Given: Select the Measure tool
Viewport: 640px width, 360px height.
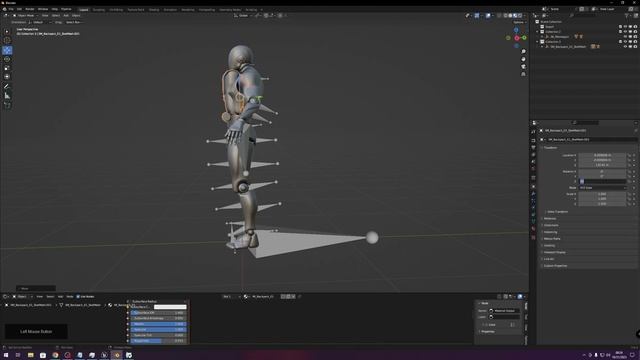Looking at the screenshot, I should (7, 96).
